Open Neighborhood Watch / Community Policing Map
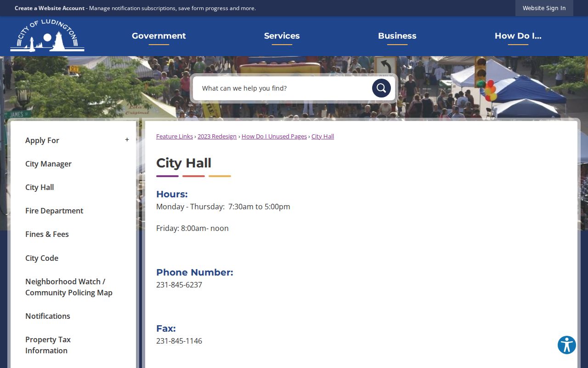Screen dimensions: 588x368 click(x=69, y=287)
